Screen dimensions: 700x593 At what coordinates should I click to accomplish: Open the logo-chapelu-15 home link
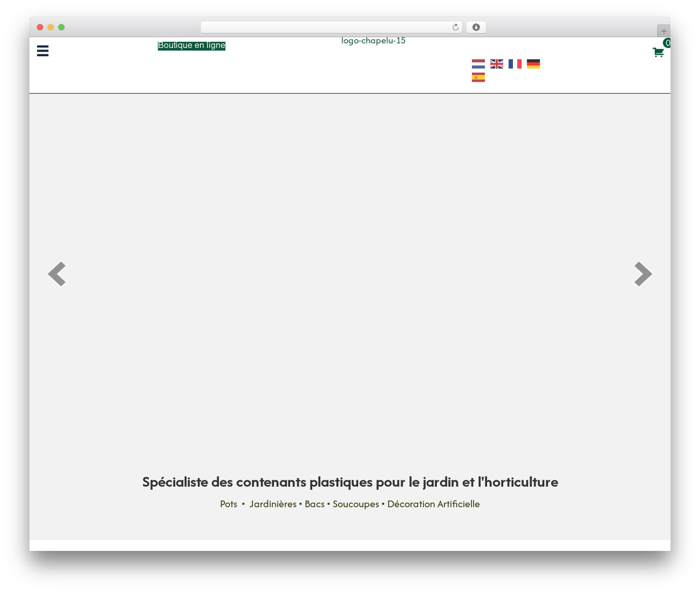pyautogui.click(x=374, y=40)
